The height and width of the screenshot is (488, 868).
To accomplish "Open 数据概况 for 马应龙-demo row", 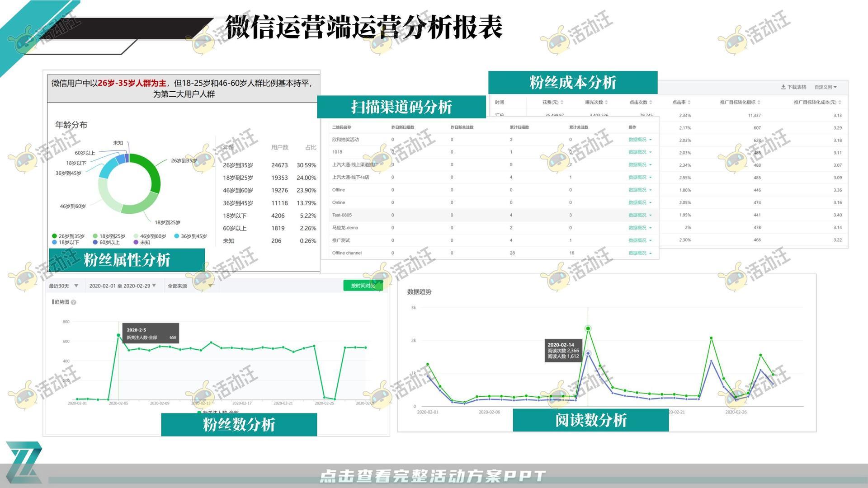I will click(640, 228).
